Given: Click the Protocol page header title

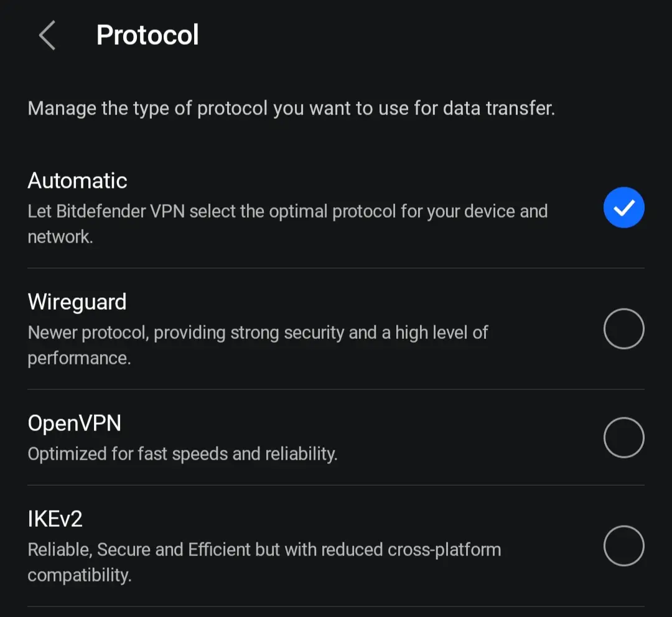Looking at the screenshot, I should point(147,35).
